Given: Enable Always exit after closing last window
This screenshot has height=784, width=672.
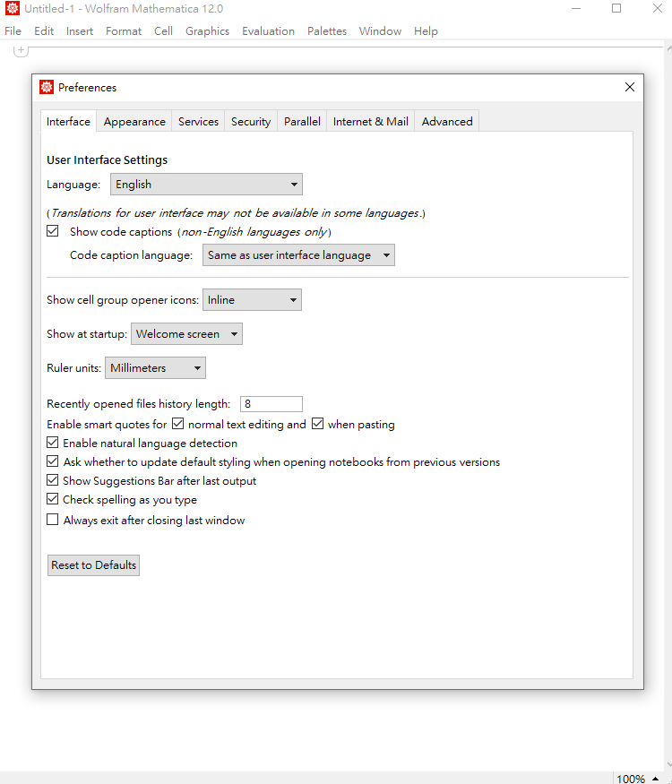Looking at the screenshot, I should tap(53, 520).
